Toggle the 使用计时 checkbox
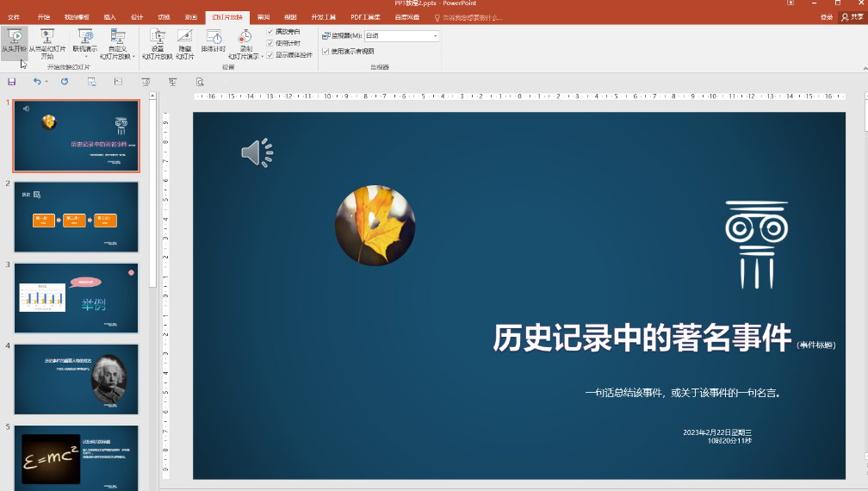Screen dimensions: 868x491 tap(270, 43)
